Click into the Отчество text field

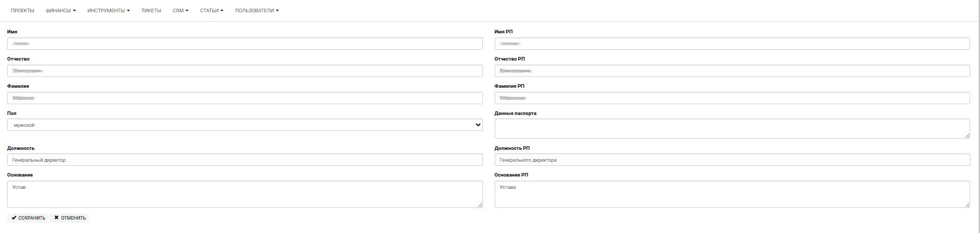point(244,71)
